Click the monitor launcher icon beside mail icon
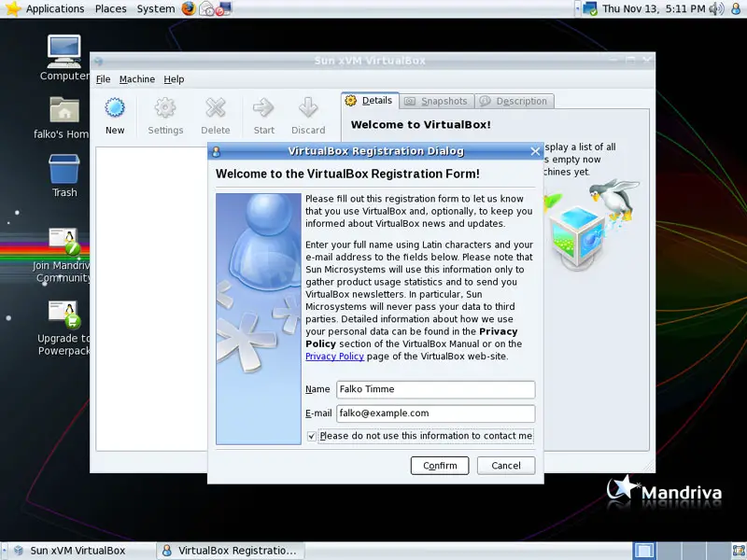 [x=223, y=8]
